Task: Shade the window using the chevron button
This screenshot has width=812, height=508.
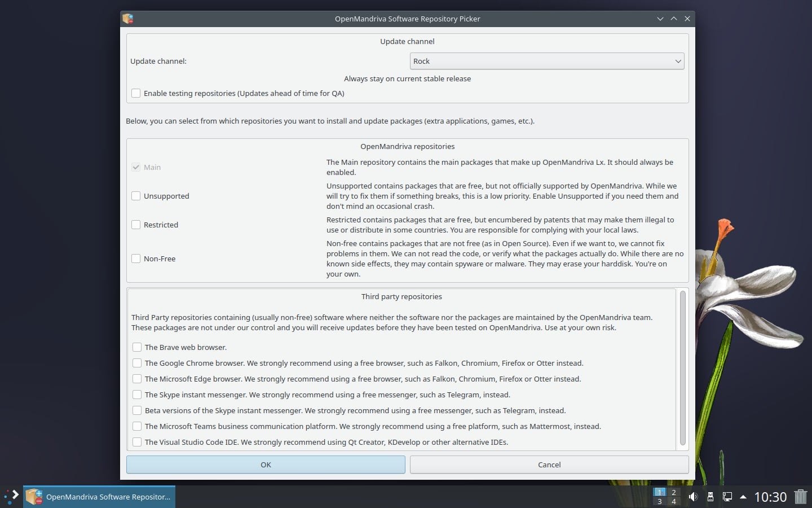Action: [x=674, y=19]
